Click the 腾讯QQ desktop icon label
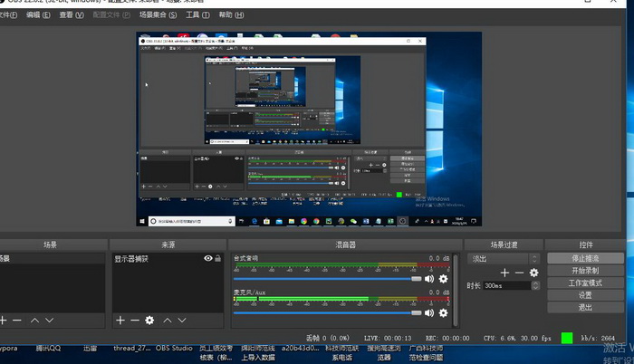The height and width of the screenshot is (364, 634). (48, 349)
